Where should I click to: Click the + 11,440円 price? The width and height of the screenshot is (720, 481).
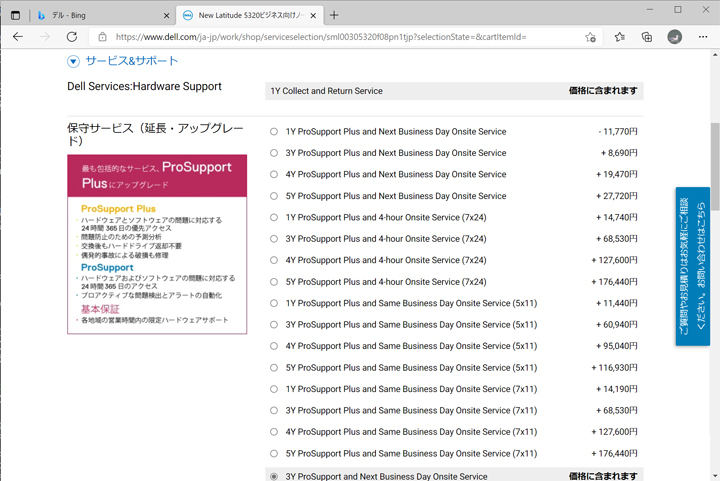tap(617, 303)
